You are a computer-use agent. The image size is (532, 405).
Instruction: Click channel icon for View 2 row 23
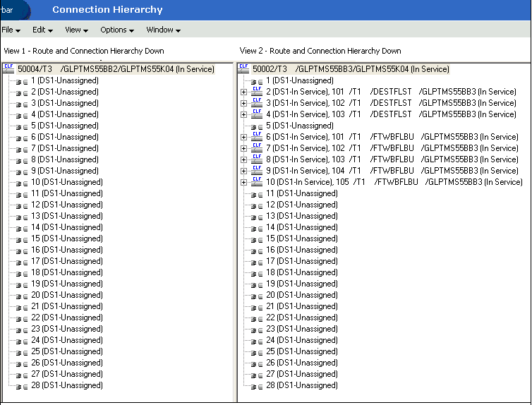[x=257, y=330]
